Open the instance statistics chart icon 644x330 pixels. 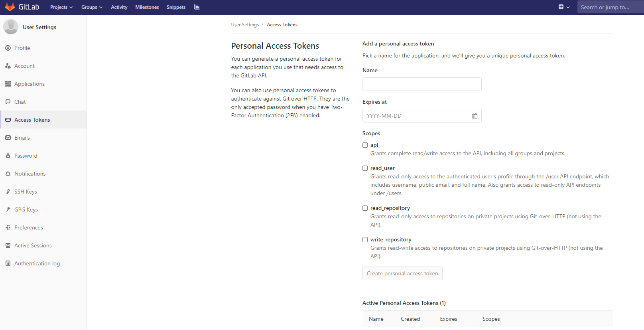pos(197,7)
